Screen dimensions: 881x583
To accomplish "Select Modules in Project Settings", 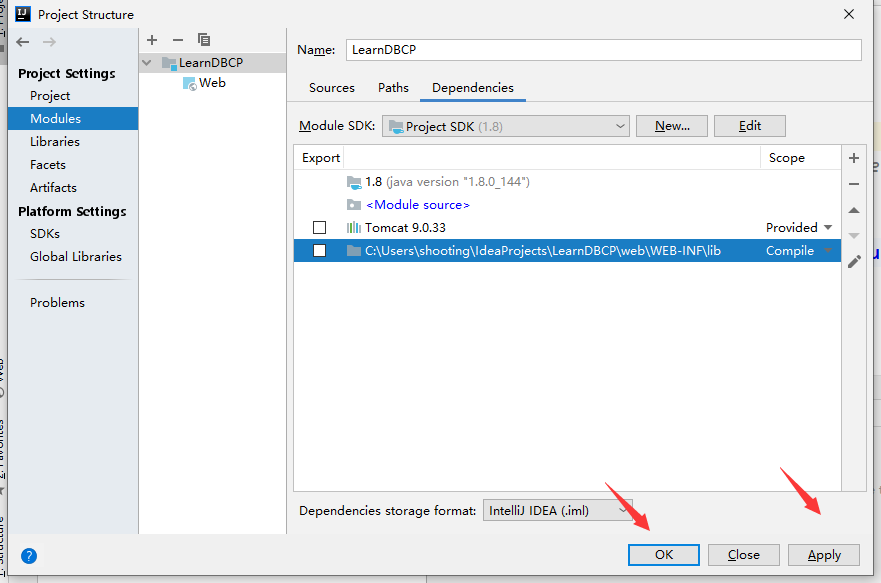I will pyautogui.click(x=73, y=119).
